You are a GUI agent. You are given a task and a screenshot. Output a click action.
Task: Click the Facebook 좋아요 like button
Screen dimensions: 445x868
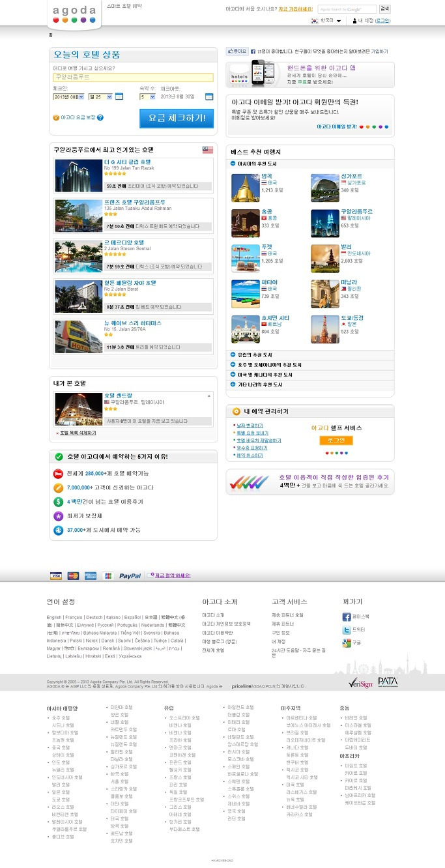237,51
